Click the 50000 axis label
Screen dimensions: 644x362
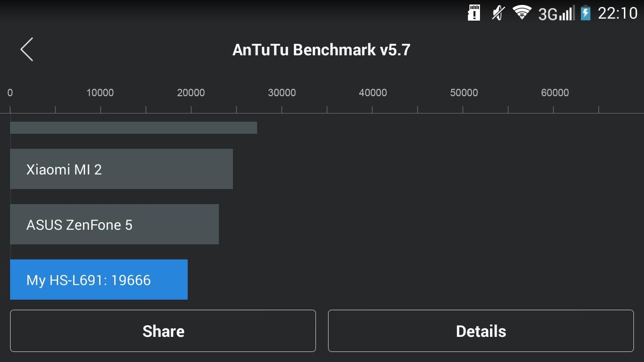pos(464,93)
